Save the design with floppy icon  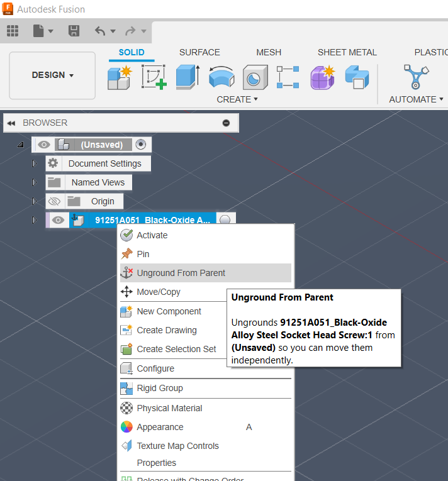(74, 31)
